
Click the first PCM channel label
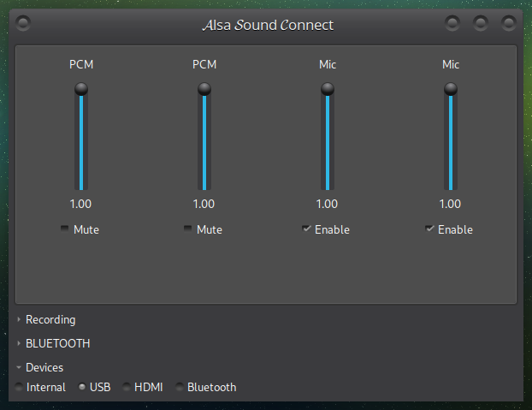point(81,64)
